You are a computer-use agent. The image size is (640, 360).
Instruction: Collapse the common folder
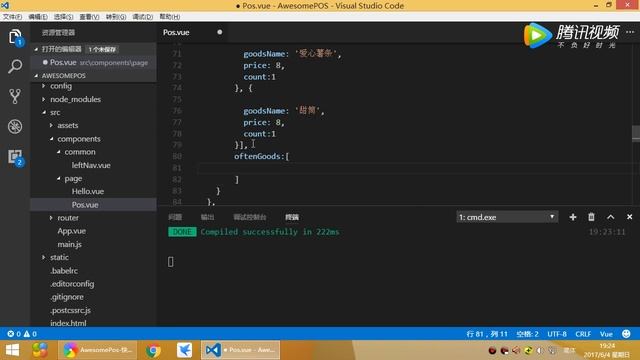58,152
